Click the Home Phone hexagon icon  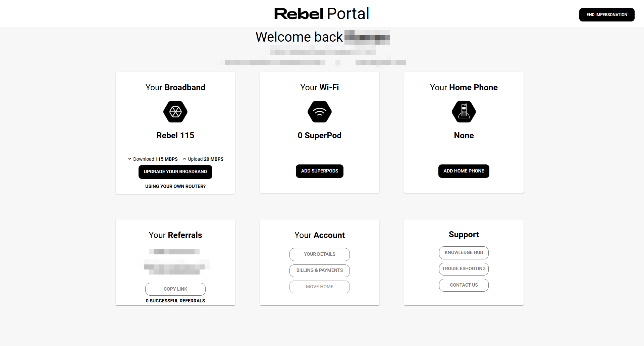click(464, 112)
